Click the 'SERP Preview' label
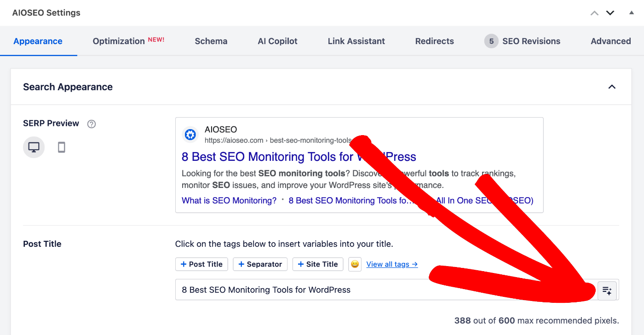The width and height of the screenshot is (644, 335). [x=51, y=123]
